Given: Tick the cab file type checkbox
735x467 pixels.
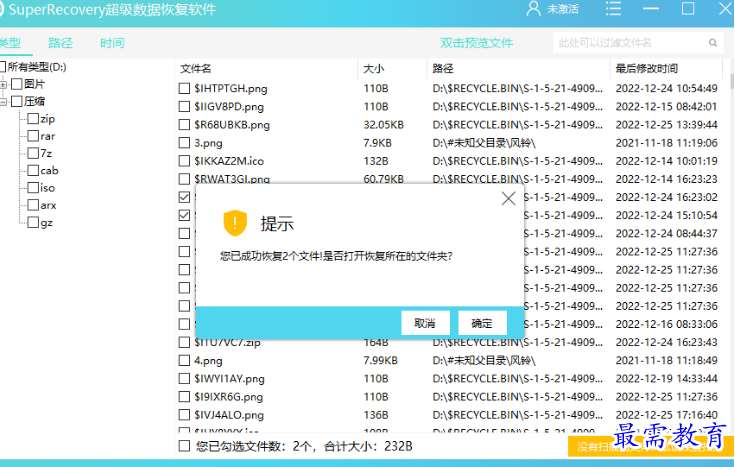Looking at the screenshot, I should (x=33, y=170).
